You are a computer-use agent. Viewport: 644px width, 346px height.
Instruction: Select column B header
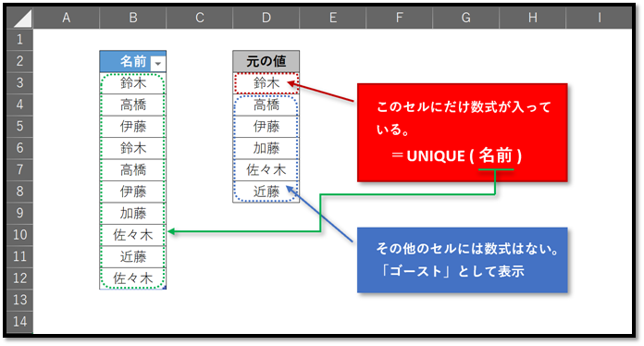tap(133, 18)
